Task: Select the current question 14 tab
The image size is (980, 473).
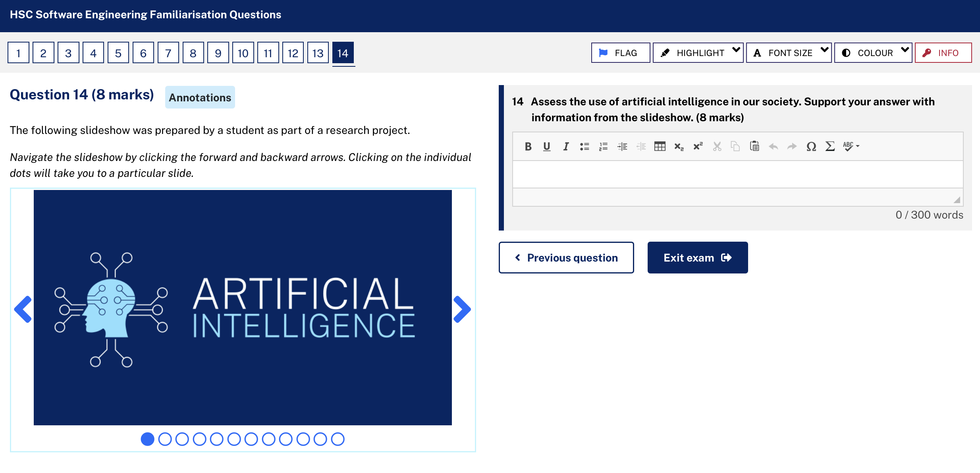Action: point(343,52)
